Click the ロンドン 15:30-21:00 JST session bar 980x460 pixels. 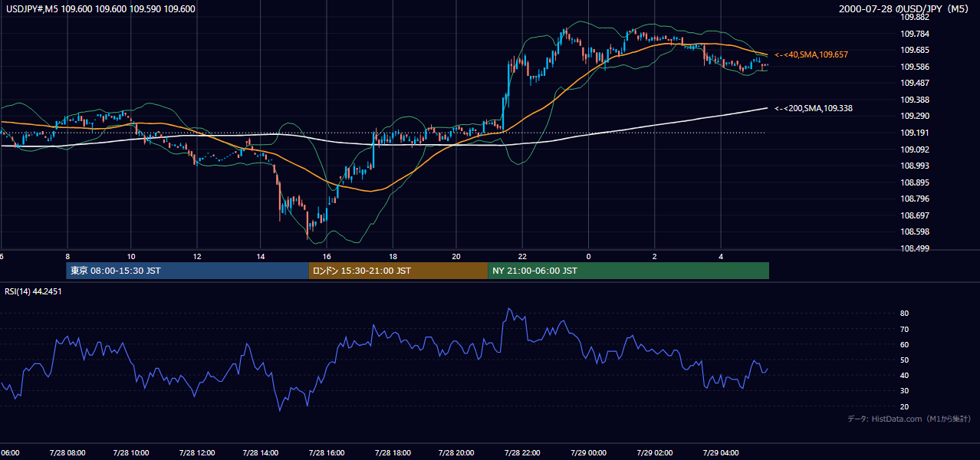coord(398,271)
